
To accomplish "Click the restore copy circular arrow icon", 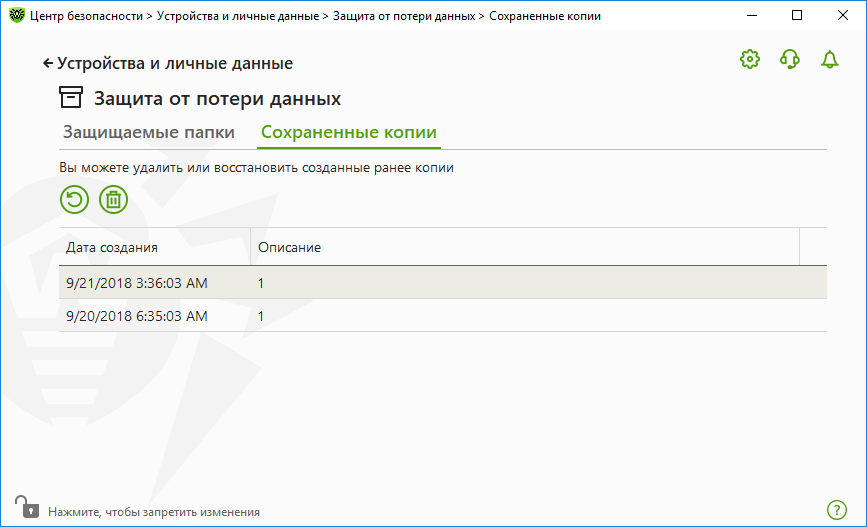I will [74, 200].
